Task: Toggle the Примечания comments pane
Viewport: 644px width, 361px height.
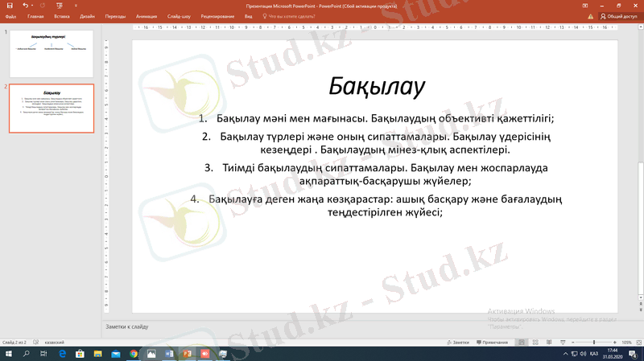Action: (493, 343)
